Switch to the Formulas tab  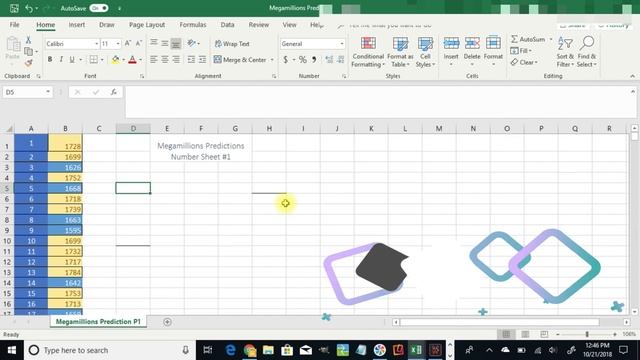[x=193, y=24]
